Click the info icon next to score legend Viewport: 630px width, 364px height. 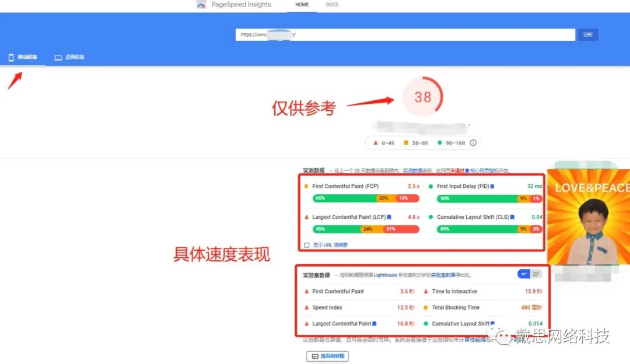(473, 142)
